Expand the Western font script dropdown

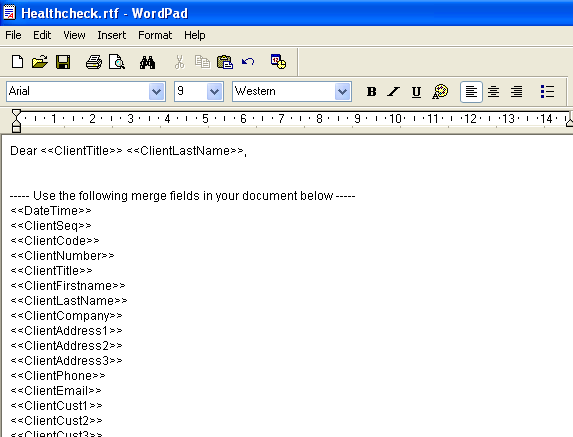pos(342,91)
